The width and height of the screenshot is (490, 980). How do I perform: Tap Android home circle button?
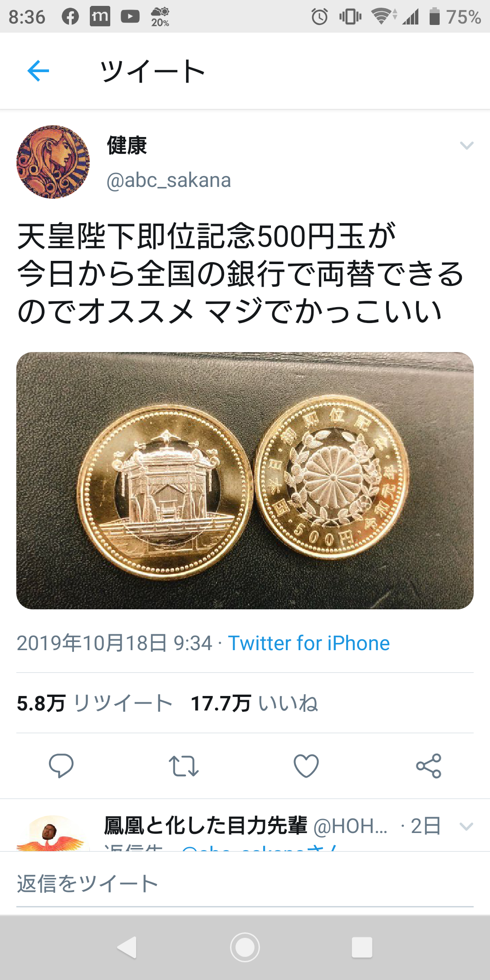(245, 947)
